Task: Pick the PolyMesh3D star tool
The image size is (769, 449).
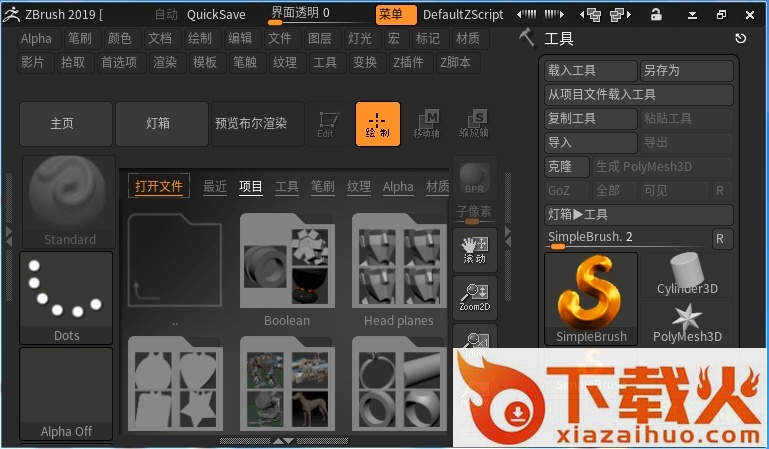Action: (687, 324)
